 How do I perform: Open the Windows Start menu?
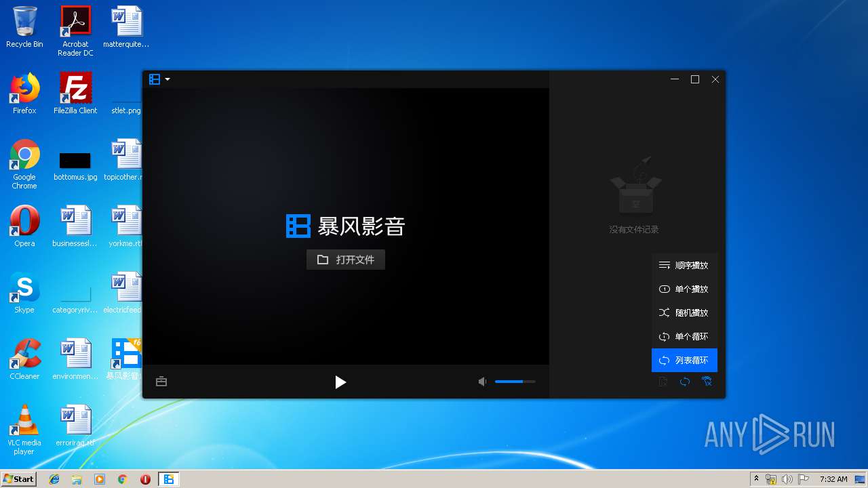(x=18, y=479)
